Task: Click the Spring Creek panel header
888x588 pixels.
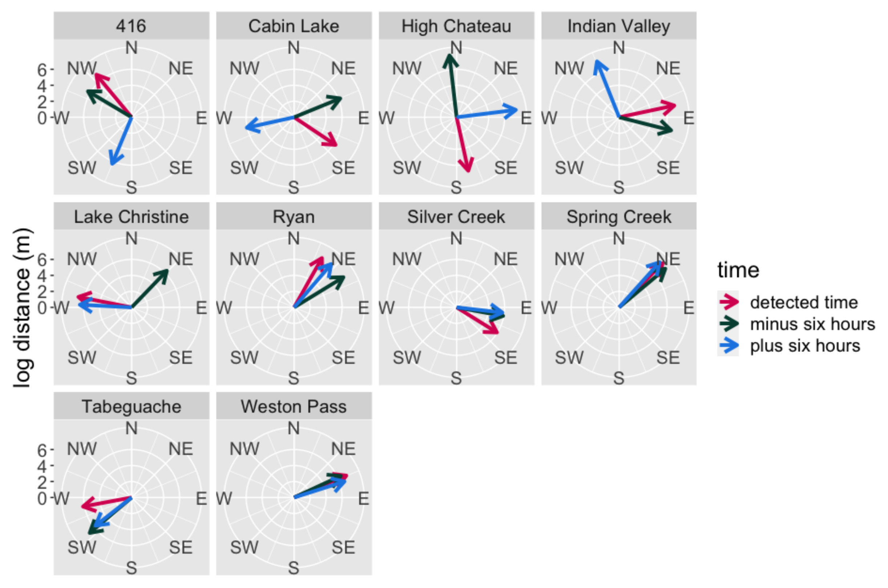Action: (x=619, y=216)
